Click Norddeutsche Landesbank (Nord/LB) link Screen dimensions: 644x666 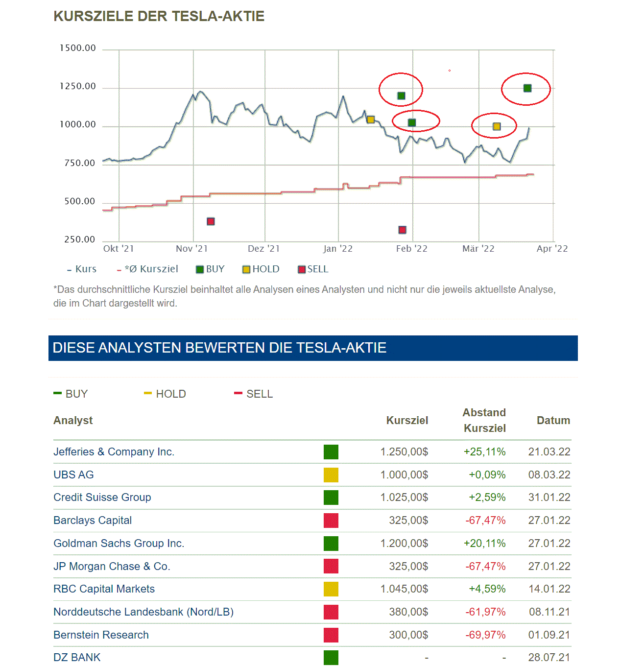point(143,612)
